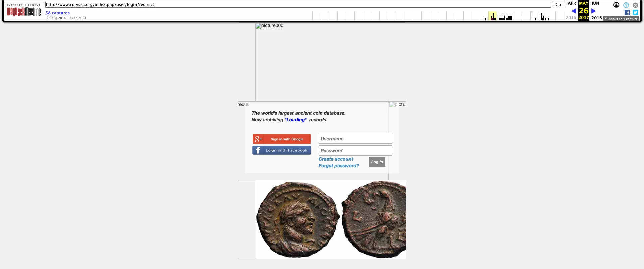Jump to APR captures month

pos(572,3)
